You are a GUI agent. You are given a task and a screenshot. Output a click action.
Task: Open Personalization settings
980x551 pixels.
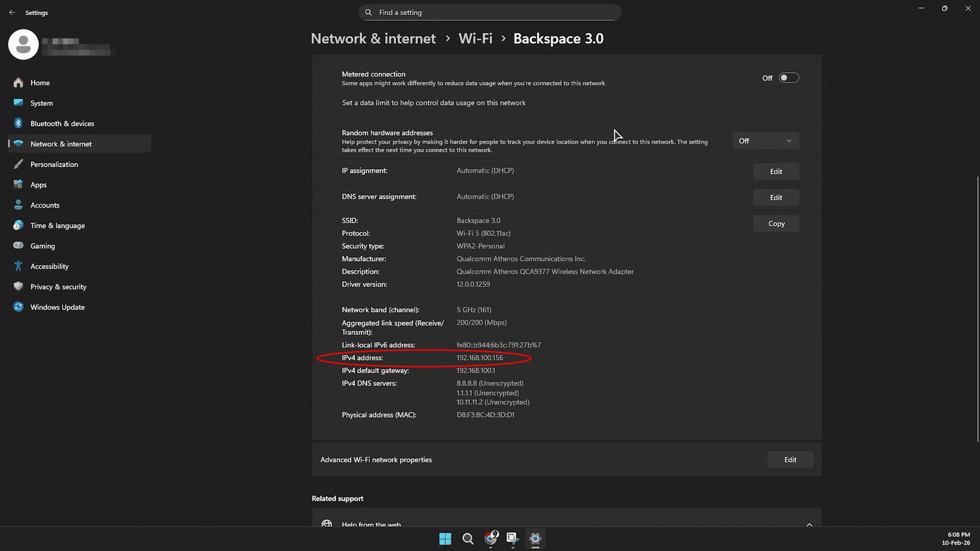coord(79,165)
